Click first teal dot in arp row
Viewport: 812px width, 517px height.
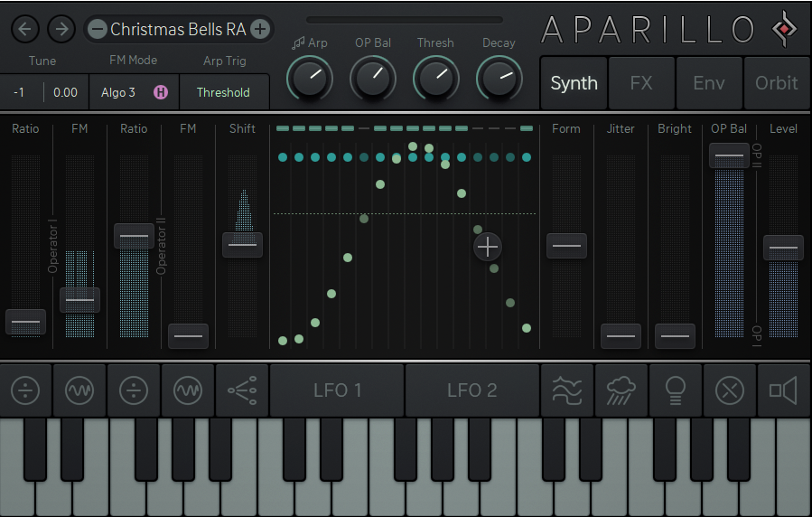tap(283, 157)
